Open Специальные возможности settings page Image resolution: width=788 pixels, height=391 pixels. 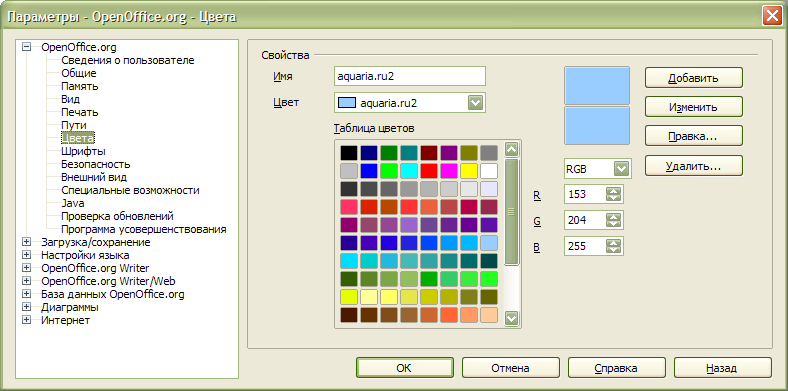click(x=131, y=190)
